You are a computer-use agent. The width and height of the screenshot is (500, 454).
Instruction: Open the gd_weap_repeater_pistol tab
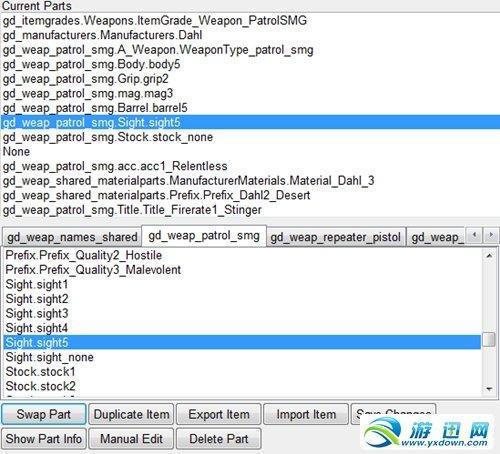click(336, 237)
